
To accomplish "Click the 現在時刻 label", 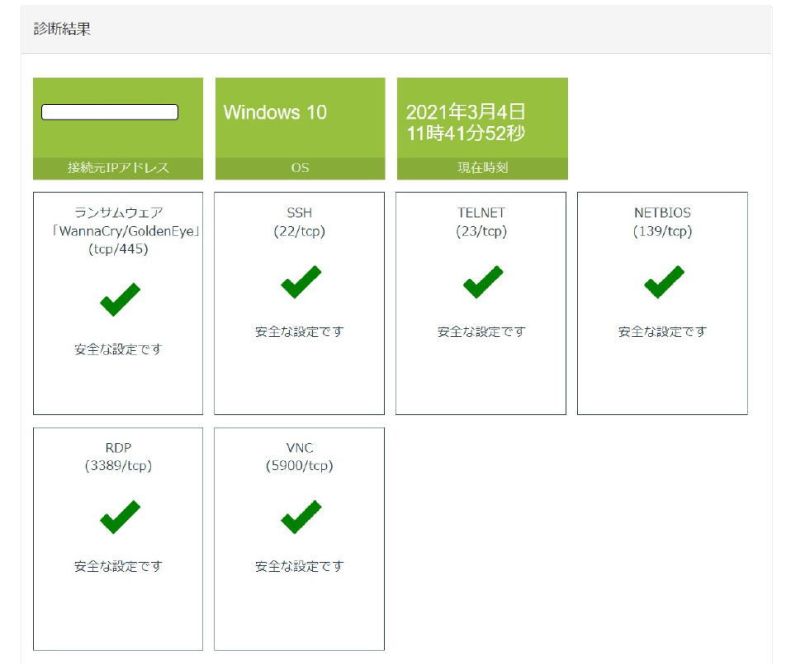I will tap(481, 168).
